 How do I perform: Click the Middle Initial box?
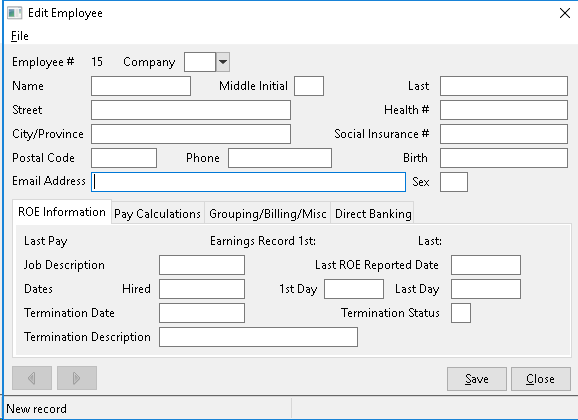(x=309, y=86)
